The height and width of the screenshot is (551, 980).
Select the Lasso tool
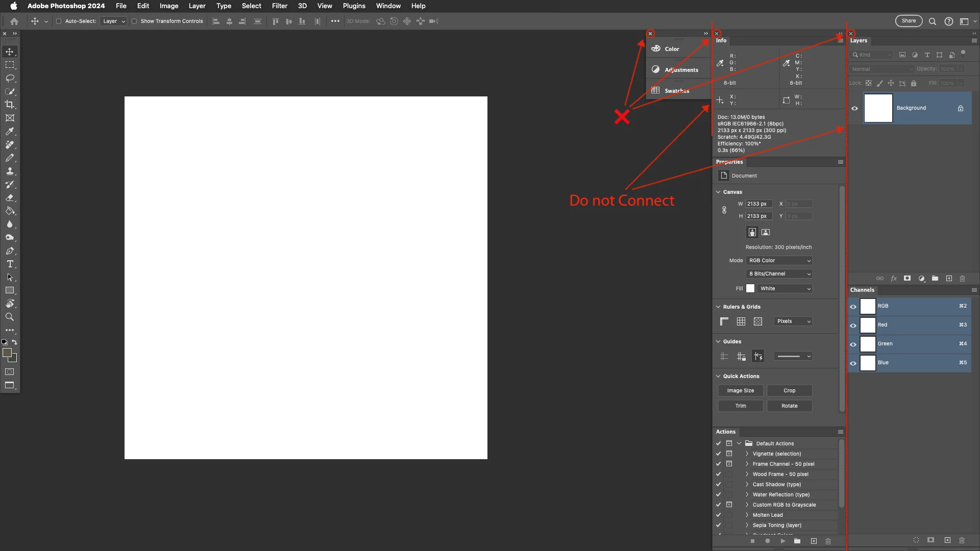pos(10,78)
